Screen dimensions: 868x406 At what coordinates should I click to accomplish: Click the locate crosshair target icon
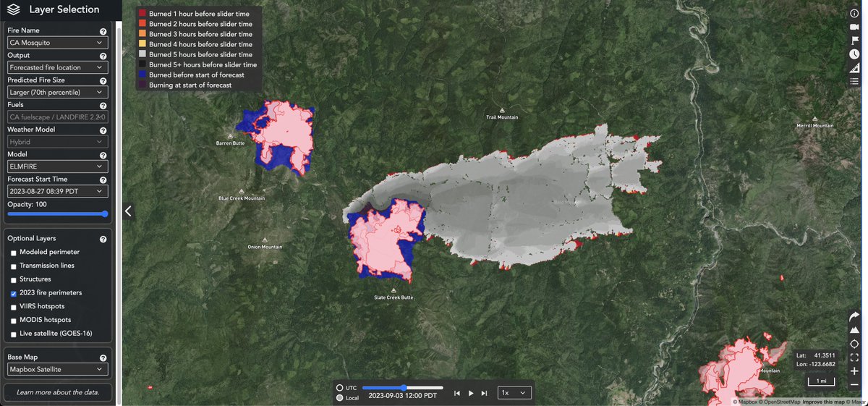854,344
